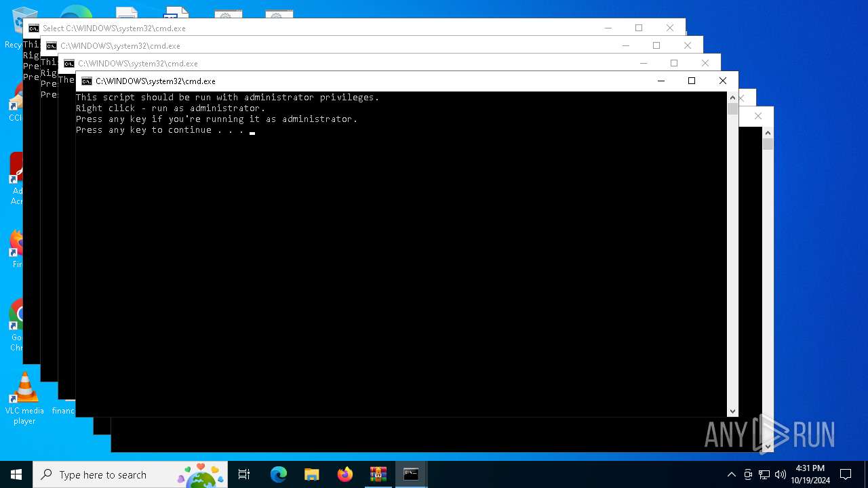This screenshot has width=868, height=488.
Task: Click the front cmd window scroll down arrow
Action: click(x=732, y=411)
